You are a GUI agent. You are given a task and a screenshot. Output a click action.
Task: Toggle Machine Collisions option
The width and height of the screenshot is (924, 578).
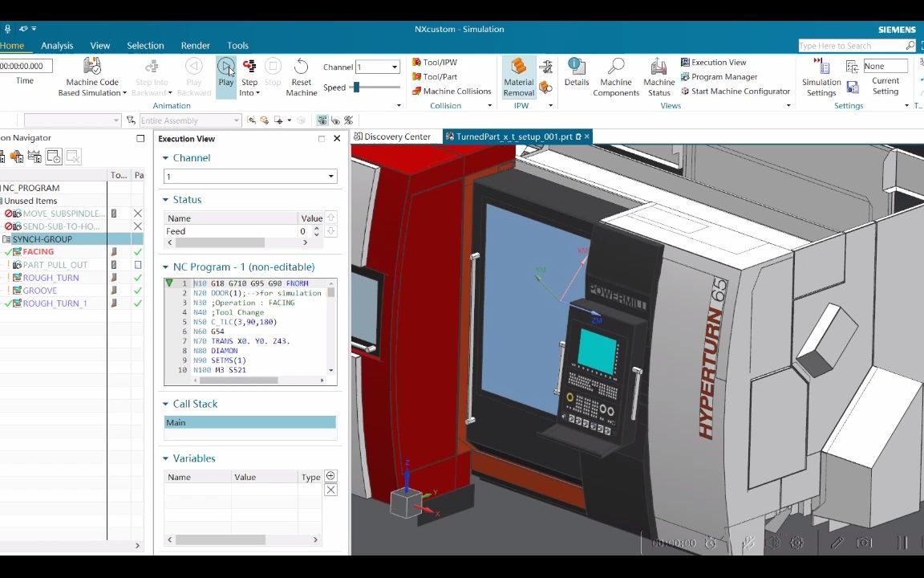(451, 92)
